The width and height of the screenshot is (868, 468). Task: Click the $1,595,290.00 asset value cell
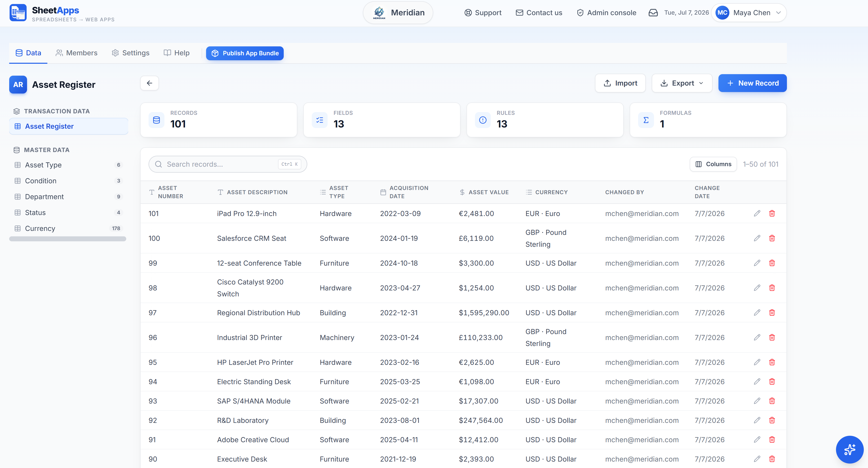484,313
